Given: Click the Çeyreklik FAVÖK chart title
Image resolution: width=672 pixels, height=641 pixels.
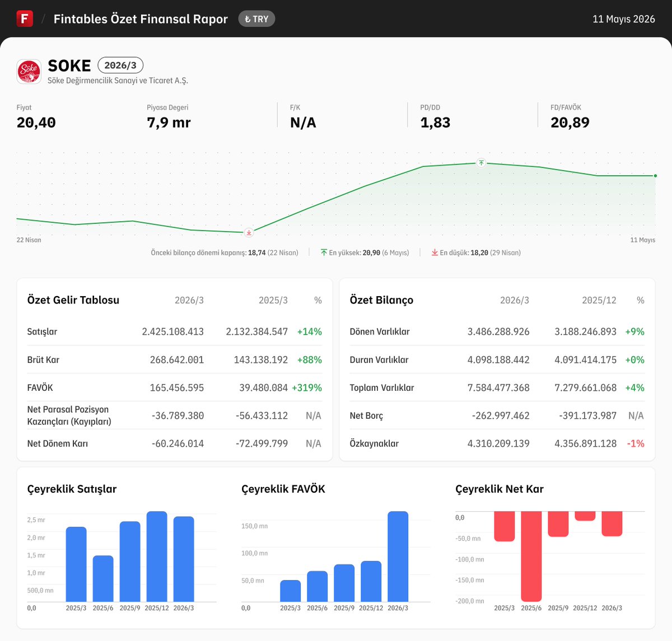Looking at the screenshot, I should 283,489.
